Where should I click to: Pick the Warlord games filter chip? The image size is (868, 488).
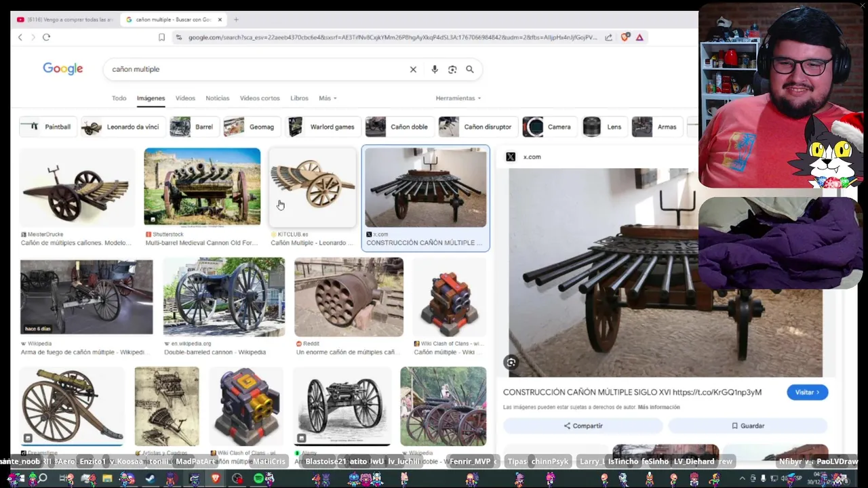coord(323,127)
